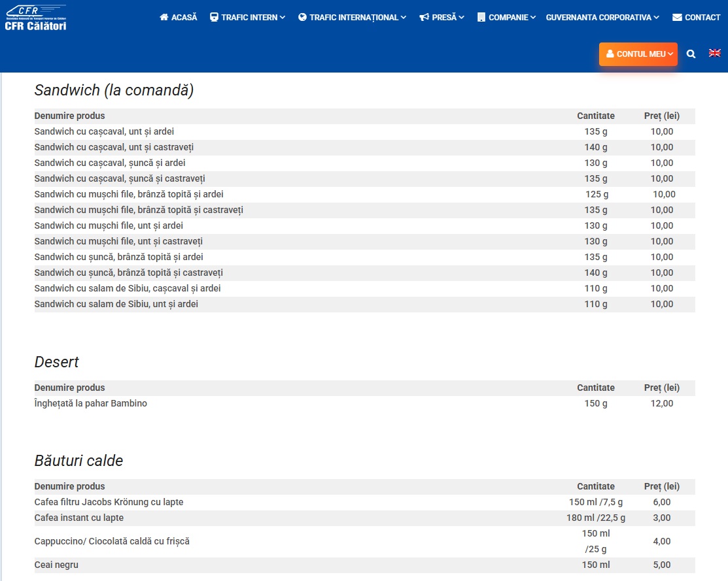Expand the Trafic Intern dropdown arrow
Viewport: 728px width, 581px height.
[x=283, y=18]
